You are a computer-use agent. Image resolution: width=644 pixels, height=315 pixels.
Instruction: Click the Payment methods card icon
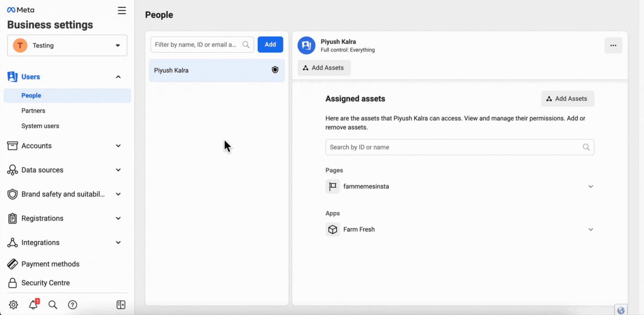pyautogui.click(x=12, y=264)
